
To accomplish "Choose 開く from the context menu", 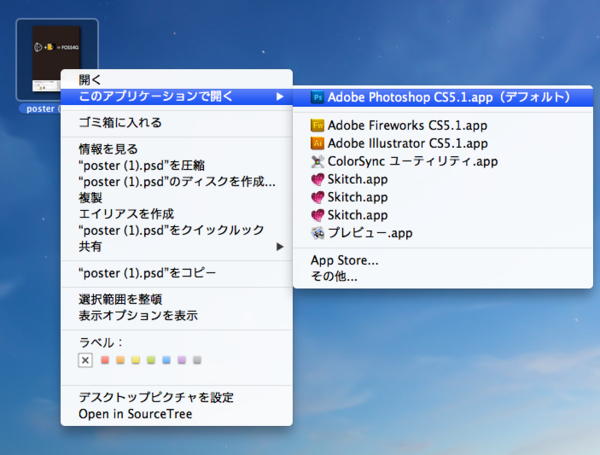I will (177, 80).
